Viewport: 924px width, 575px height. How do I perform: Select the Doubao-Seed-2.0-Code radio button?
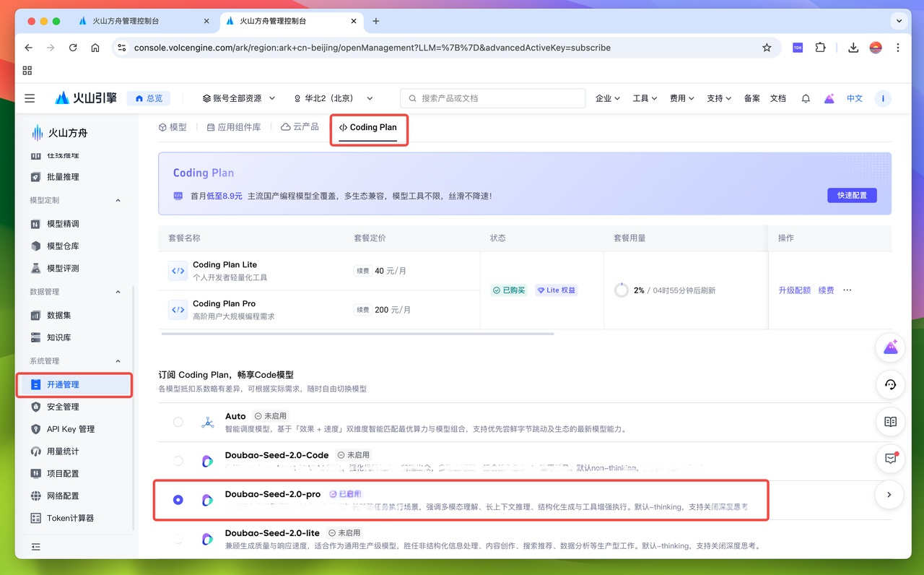[178, 460]
